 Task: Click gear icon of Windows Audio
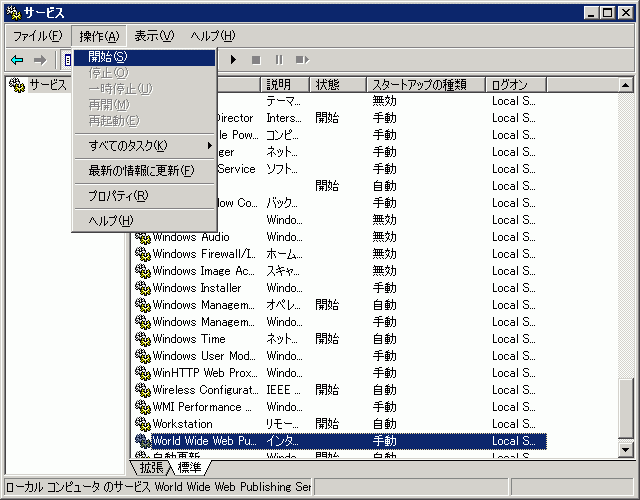pos(143,237)
